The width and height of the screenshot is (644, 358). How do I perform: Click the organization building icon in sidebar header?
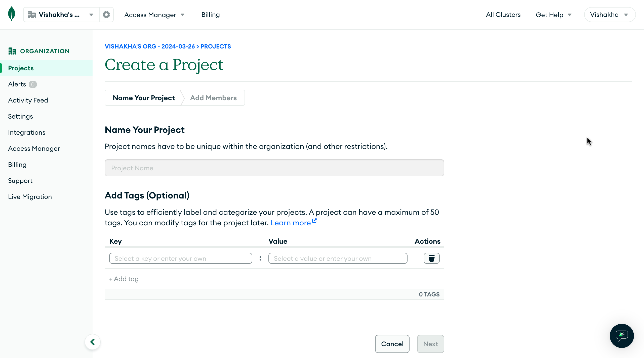pyautogui.click(x=12, y=51)
